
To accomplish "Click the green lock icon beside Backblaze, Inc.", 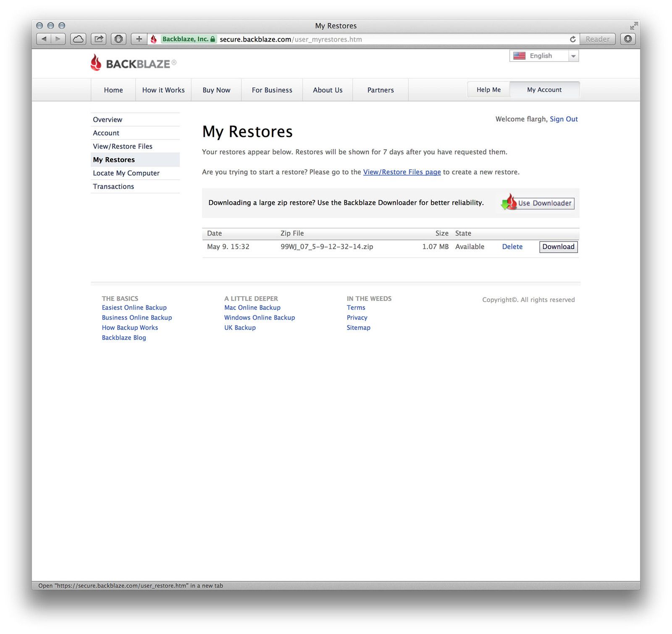I will (212, 39).
